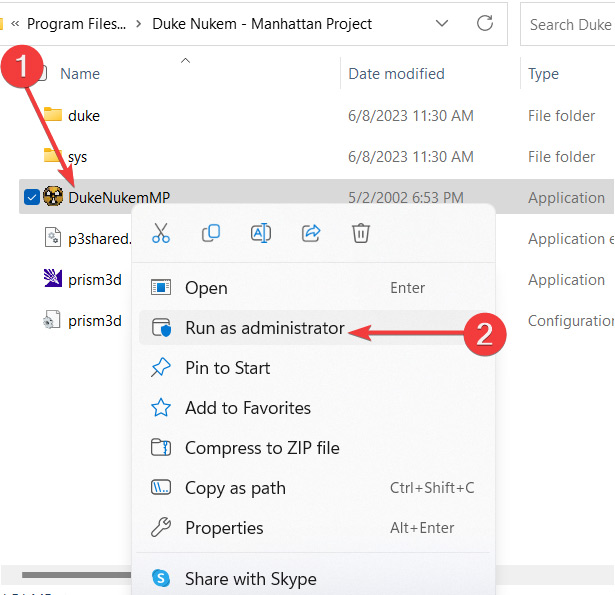This screenshot has height=595, width=615.
Task: Expand hidden breadcrumb path chevrons
Action: pyautogui.click(x=15, y=23)
